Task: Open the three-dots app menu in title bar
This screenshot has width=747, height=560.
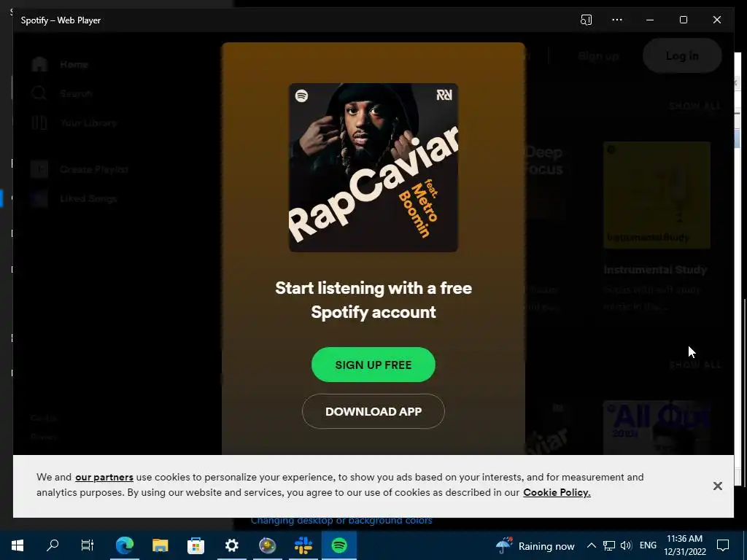Action: tap(617, 20)
